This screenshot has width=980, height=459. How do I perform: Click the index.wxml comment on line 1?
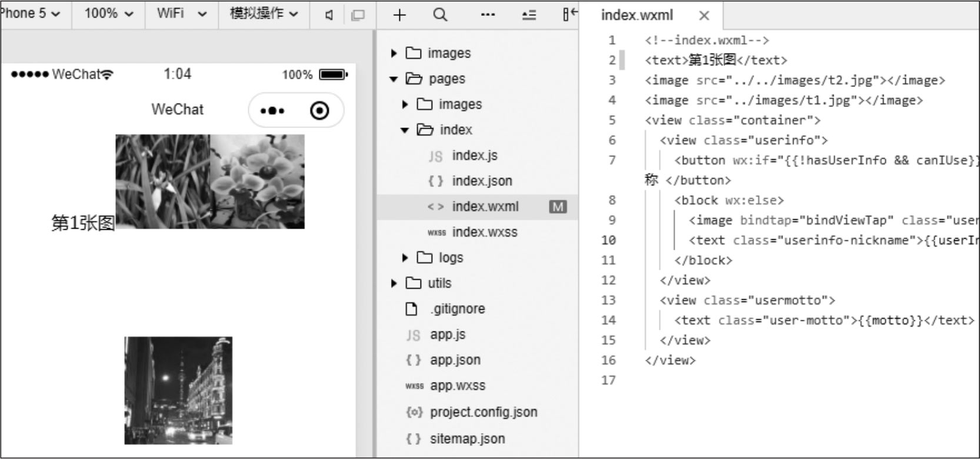pyautogui.click(x=706, y=41)
